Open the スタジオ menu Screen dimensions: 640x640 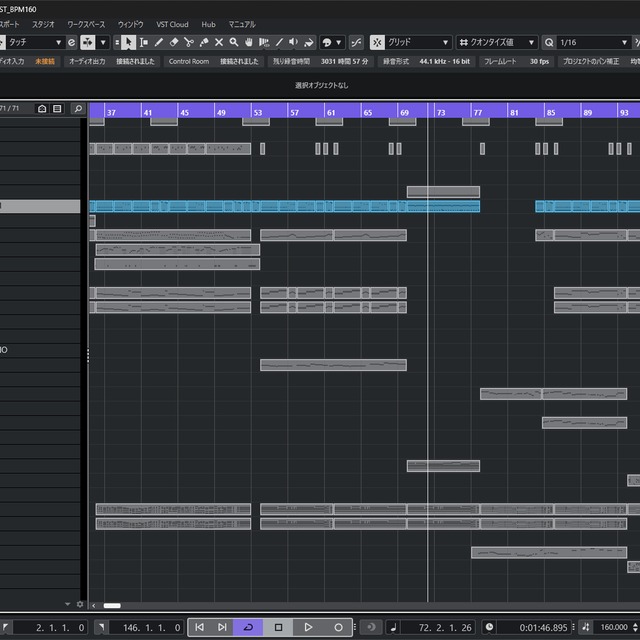coord(43,24)
